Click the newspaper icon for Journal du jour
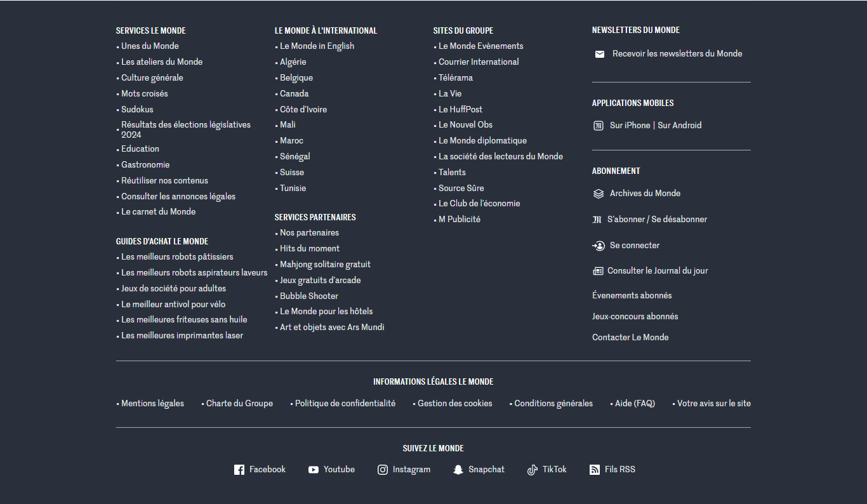Viewport: 867px width, 504px height. (x=598, y=271)
